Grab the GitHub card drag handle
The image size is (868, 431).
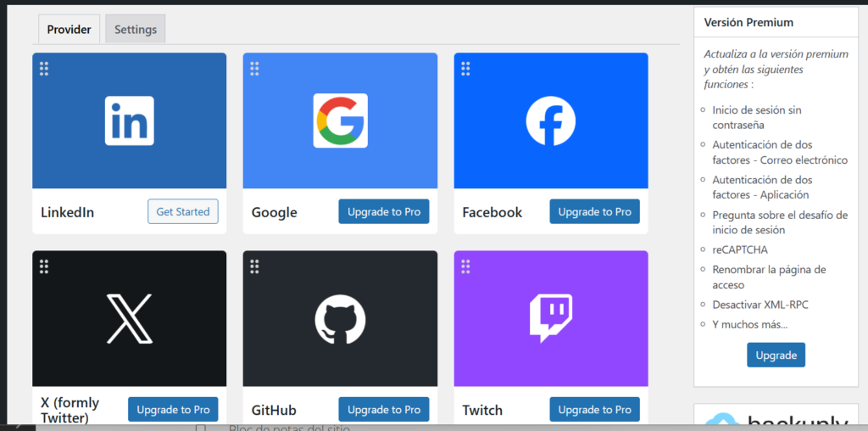click(x=254, y=266)
